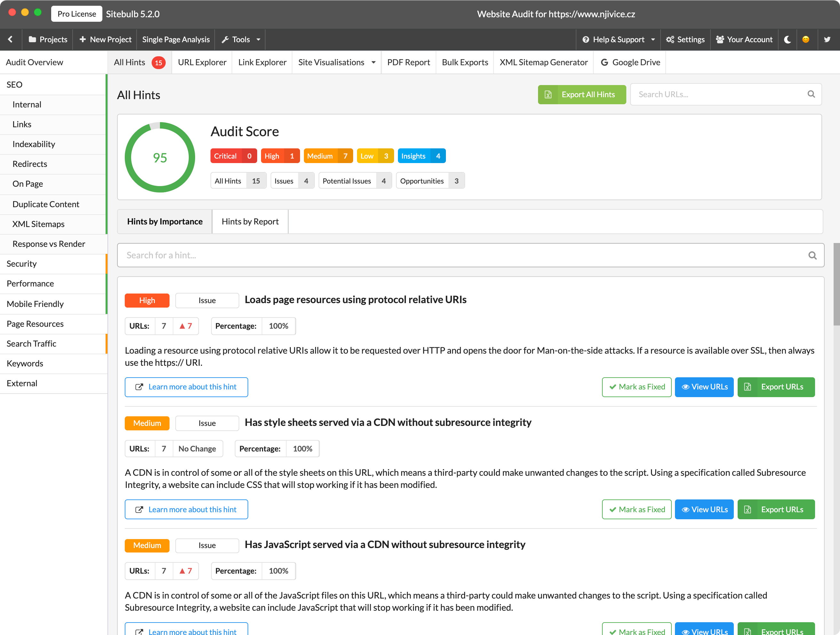Toggle Insights badge filter
Screen dimensions: 840x635
pos(421,155)
